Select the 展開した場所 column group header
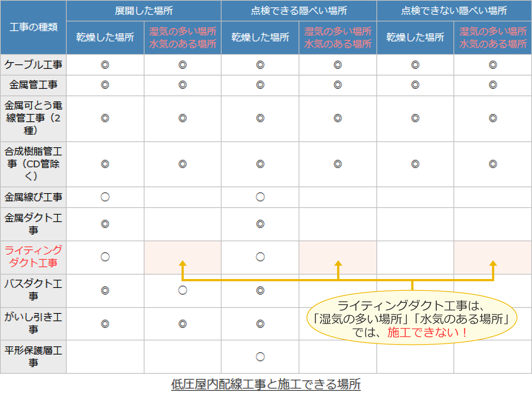 pyautogui.click(x=144, y=11)
